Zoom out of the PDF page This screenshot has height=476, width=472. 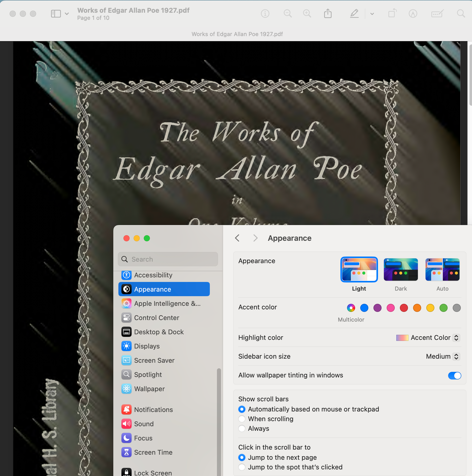click(x=288, y=14)
